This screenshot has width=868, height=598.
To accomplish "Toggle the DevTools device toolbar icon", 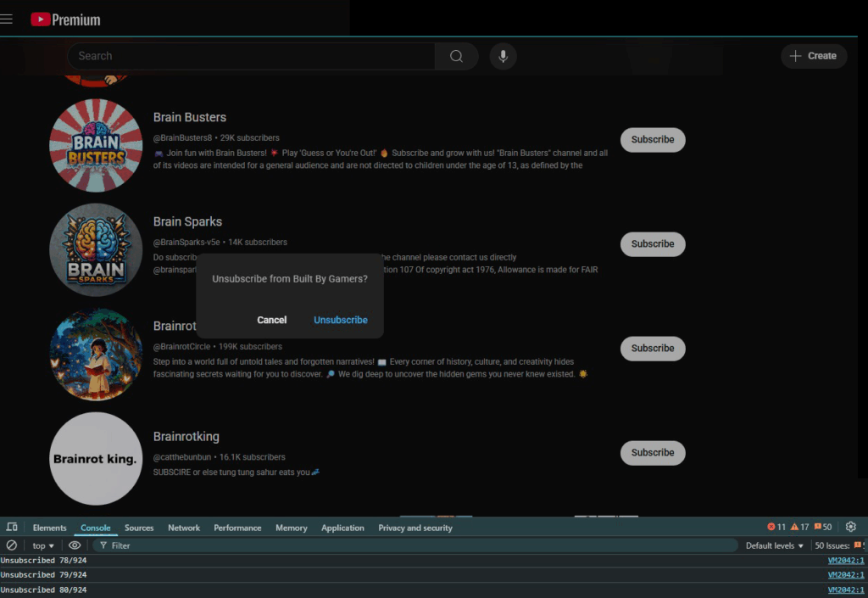I will [12, 527].
